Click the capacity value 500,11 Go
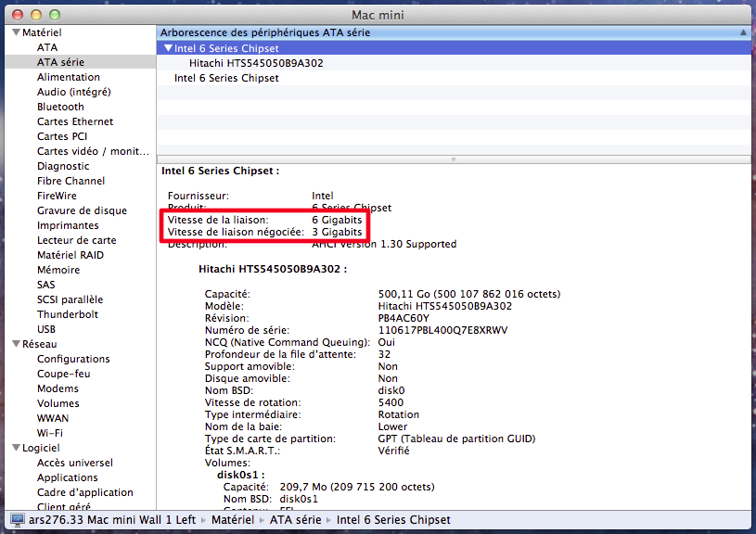 coord(404,294)
